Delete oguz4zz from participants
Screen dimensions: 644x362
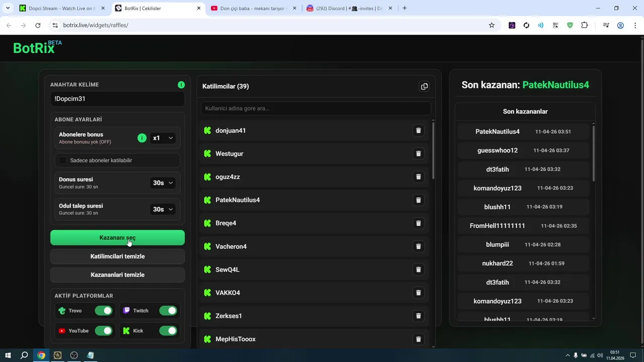coord(418,177)
